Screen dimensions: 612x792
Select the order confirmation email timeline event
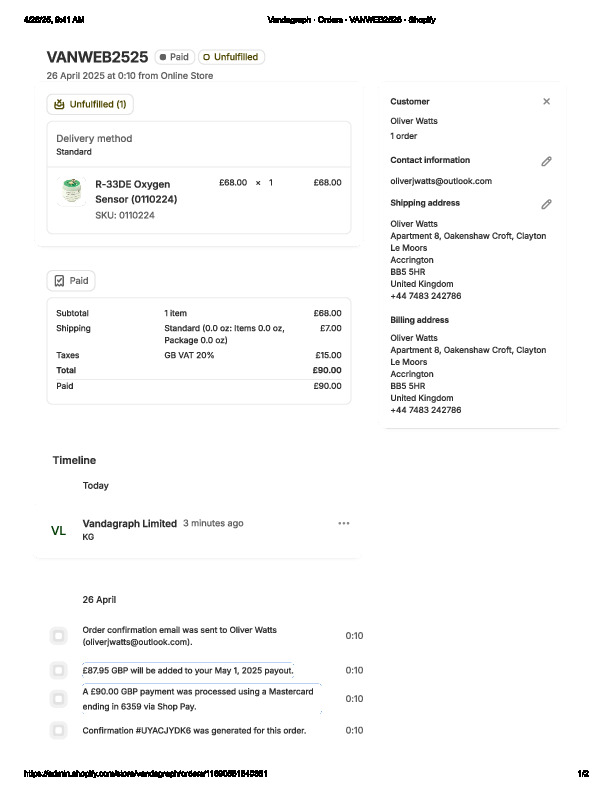(59, 636)
